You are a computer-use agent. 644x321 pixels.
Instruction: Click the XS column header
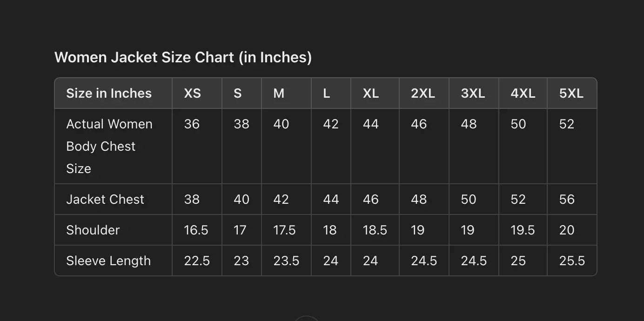tap(192, 94)
